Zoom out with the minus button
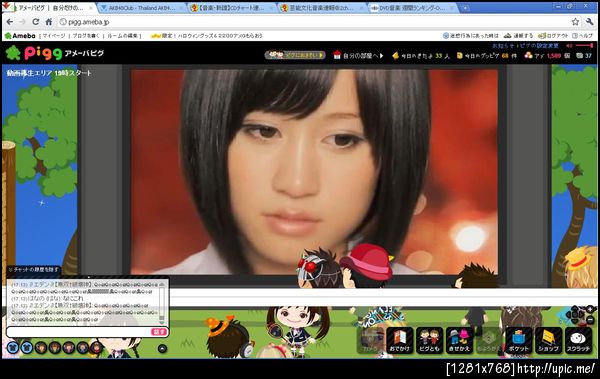Screen dimensions: 600x379 tap(590, 320)
